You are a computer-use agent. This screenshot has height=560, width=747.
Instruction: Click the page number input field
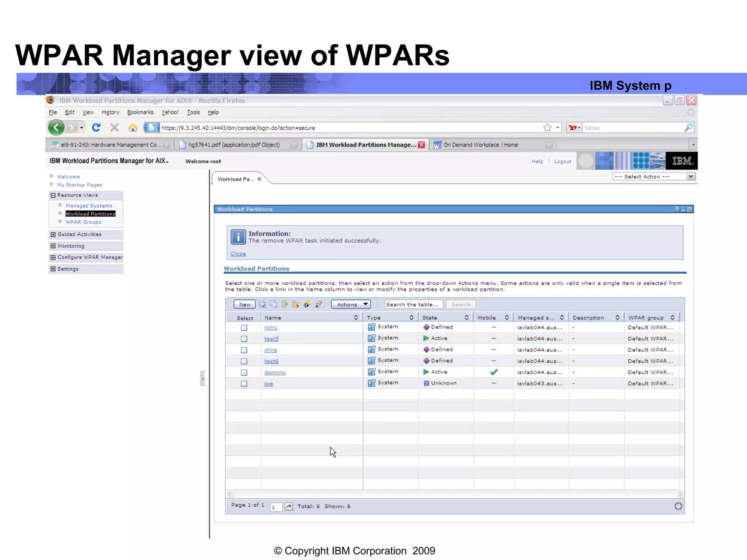pos(276,507)
